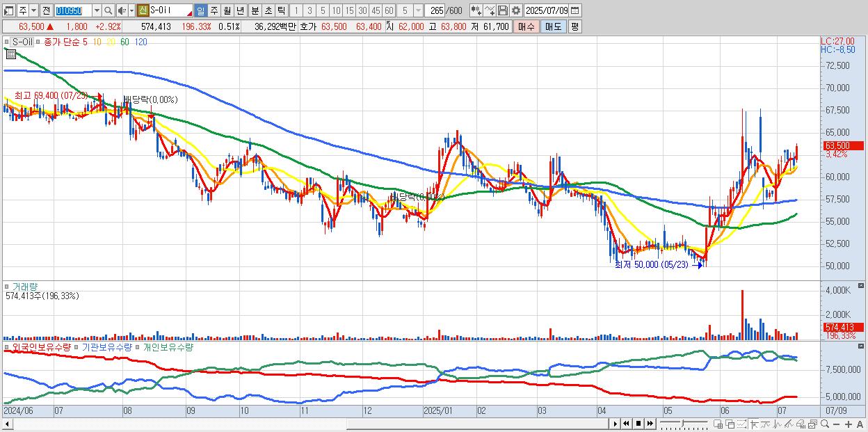Click the date field 2025/07/09
This screenshot has width=868, height=432.
(547, 10)
